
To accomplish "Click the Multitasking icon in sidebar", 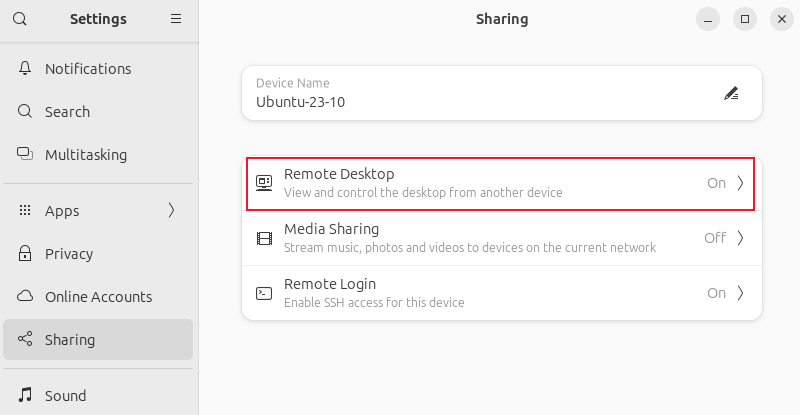I will click(x=25, y=154).
